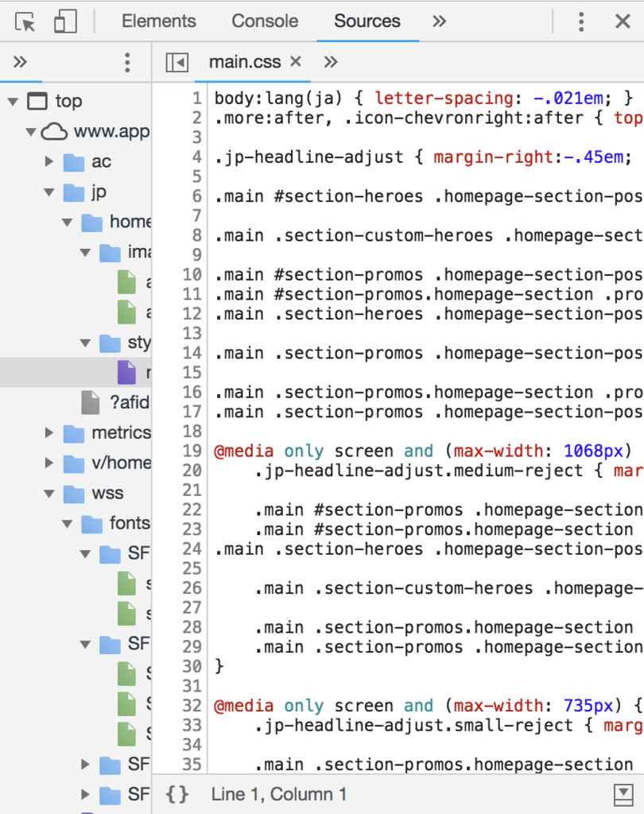Click .icon-chevronright:after selector on line 2
This screenshot has height=814, width=644.
click(464, 118)
